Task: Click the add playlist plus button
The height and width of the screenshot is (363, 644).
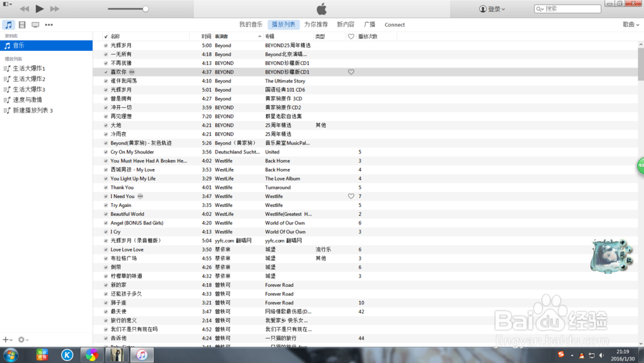Action: click(7, 340)
